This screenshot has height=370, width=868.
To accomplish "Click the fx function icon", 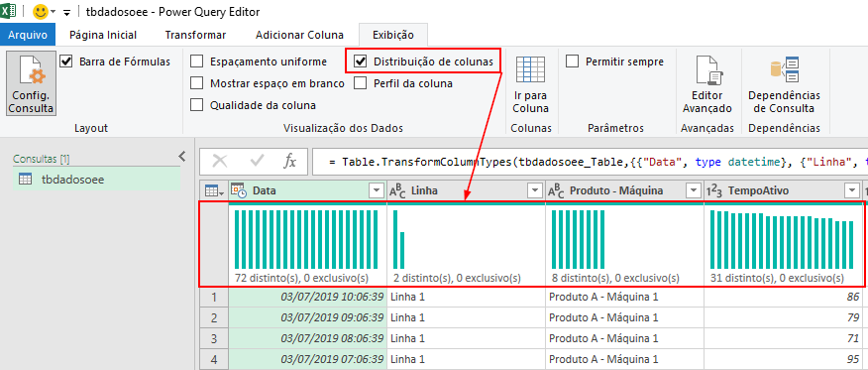I will pos(290,161).
